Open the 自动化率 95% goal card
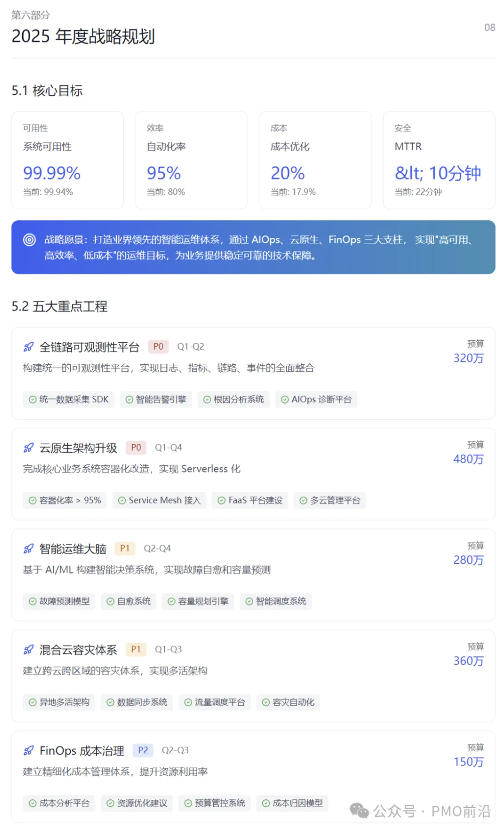 191,160
